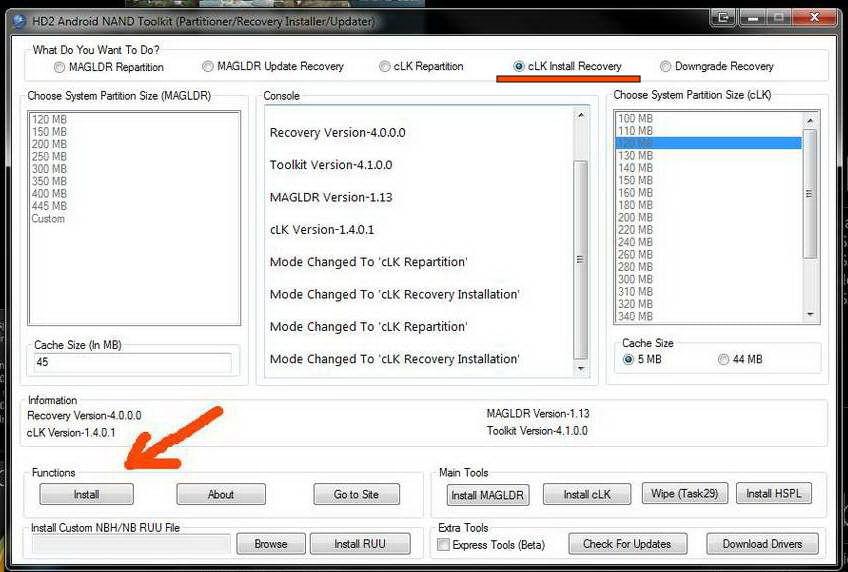Click the HD2 Toolkit title bar app icon

(17, 19)
